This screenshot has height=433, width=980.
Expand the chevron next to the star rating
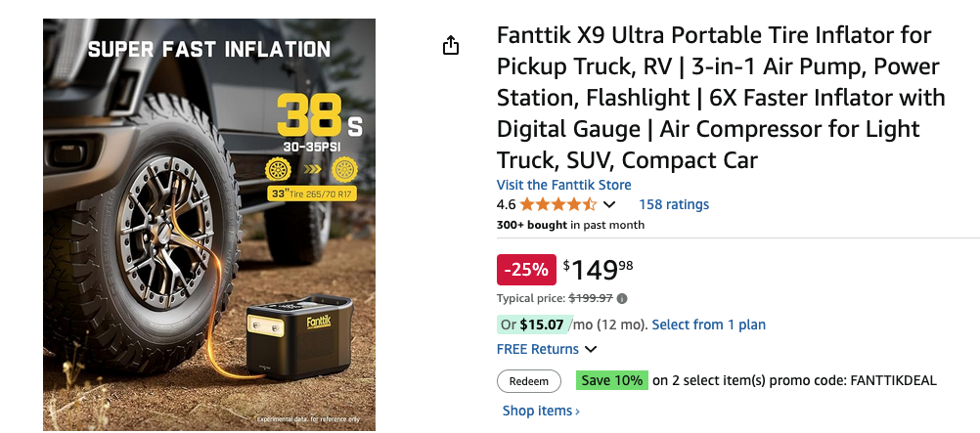tap(610, 205)
